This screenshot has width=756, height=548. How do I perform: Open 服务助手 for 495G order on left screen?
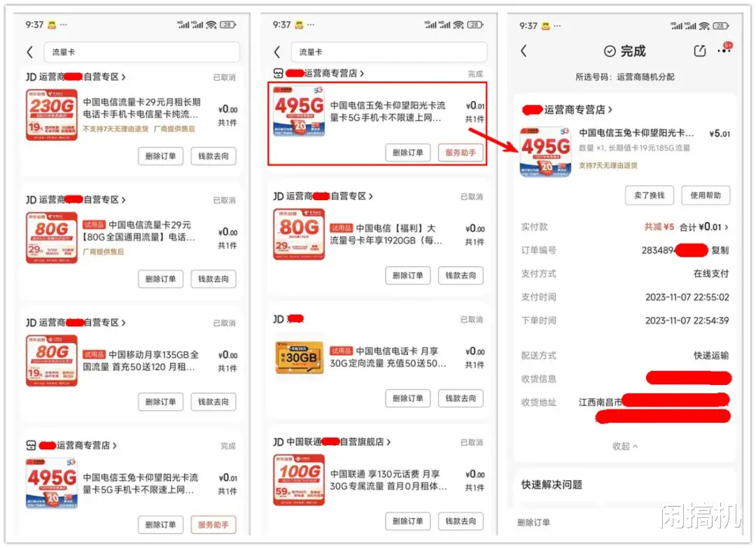(213, 525)
